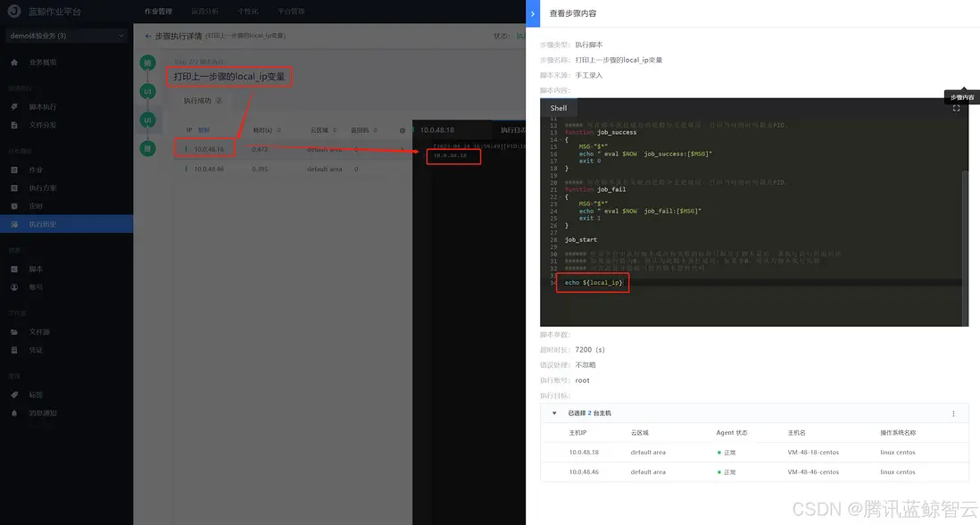Click the 执行历史 sidebar icon
Screen dimensions: 980x525
[x=14, y=224]
